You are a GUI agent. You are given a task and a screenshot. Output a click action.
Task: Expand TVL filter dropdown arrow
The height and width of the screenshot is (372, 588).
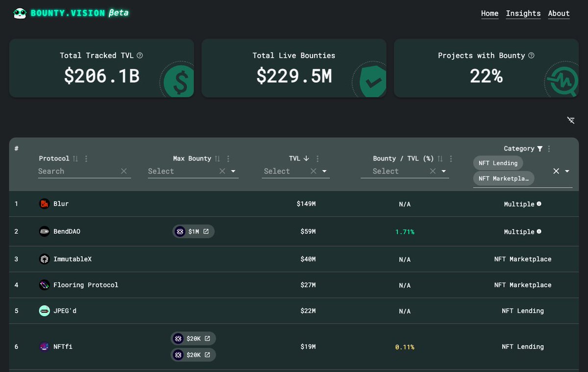tap(324, 171)
